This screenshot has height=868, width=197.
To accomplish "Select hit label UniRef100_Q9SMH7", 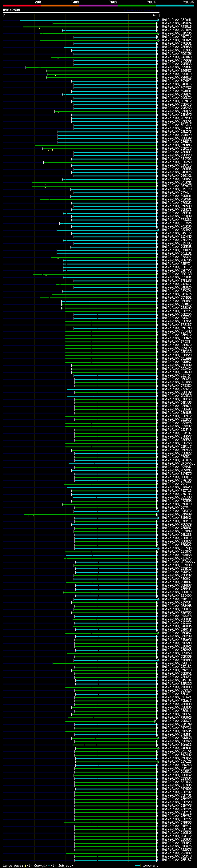I will tap(177, 67).
